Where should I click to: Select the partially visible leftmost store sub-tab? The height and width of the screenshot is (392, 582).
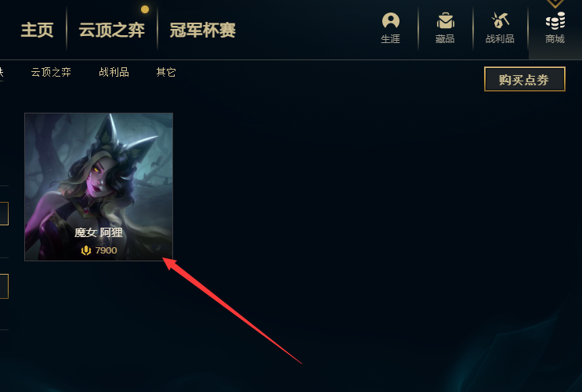click(2, 72)
